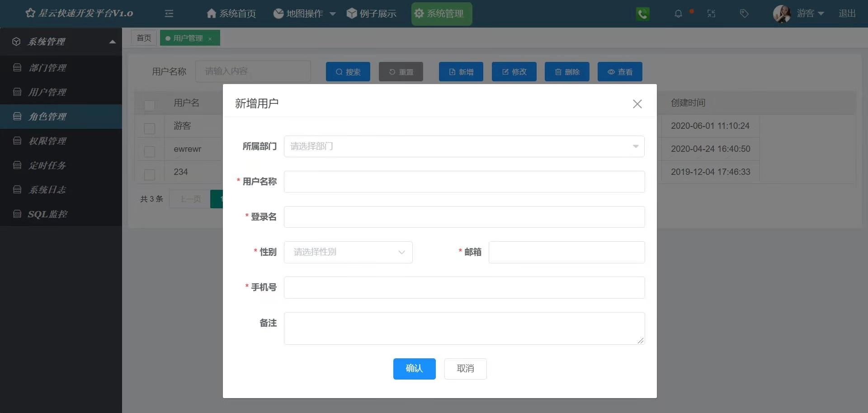Open the 请选择性别 gender dropdown

click(x=348, y=252)
